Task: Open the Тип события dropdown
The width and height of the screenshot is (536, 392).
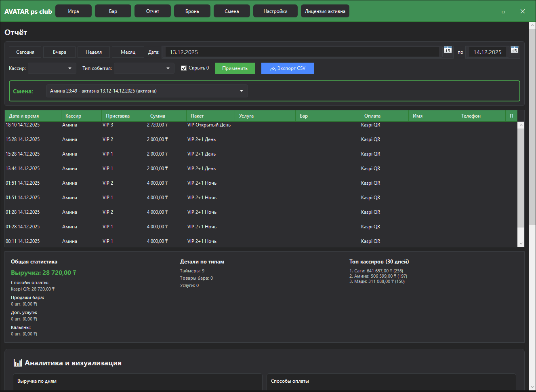Action: point(144,68)
